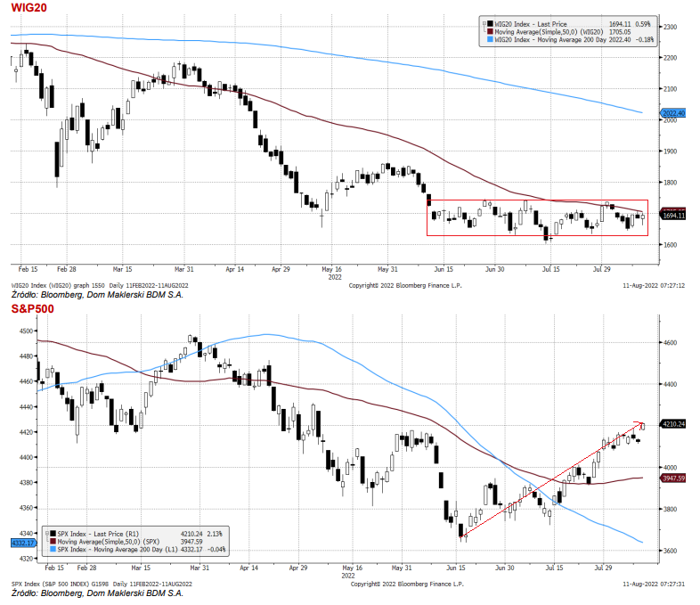
Task: Click the '11-Aug-2022 07:27:31' timestamp
Action: pos(654,584)
